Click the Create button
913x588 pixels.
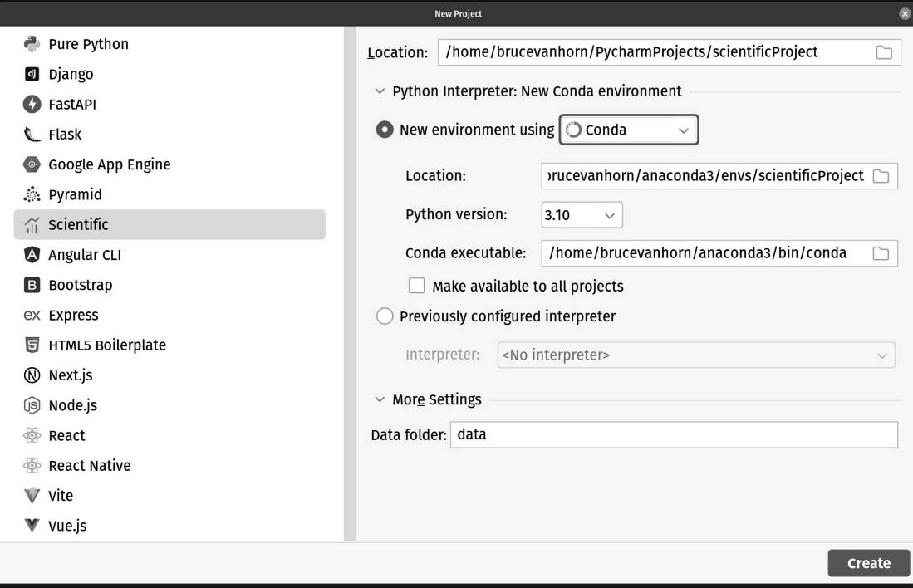coord(869,563)
